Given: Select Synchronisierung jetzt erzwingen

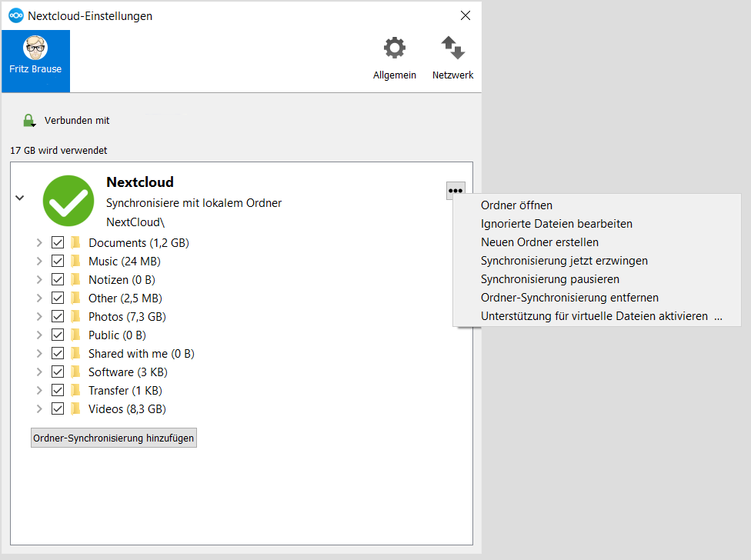Looking at the screenshot, I should pos(597,261).
